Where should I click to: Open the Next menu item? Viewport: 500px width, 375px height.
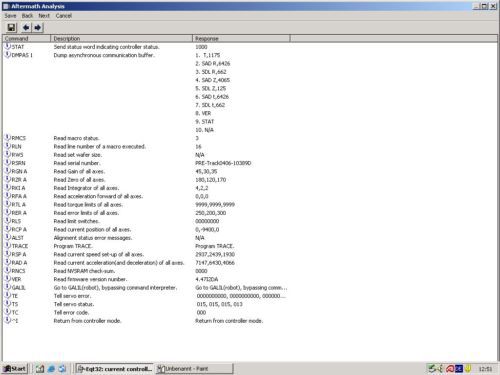[x=44, y=16]
